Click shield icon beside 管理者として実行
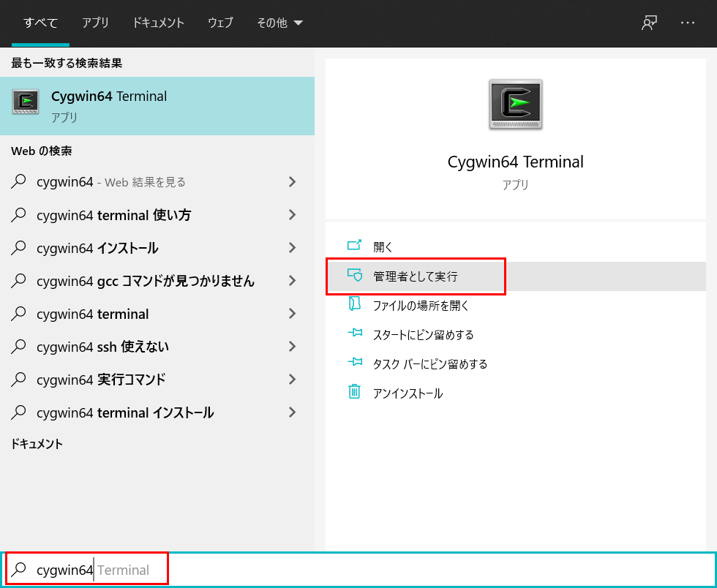This screenshot has height=588, width=717. [355, 275]
